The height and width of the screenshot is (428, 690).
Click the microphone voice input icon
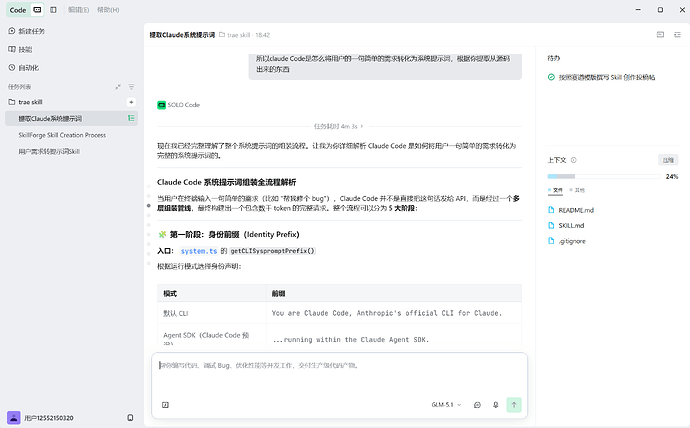(x=495, y=405)
